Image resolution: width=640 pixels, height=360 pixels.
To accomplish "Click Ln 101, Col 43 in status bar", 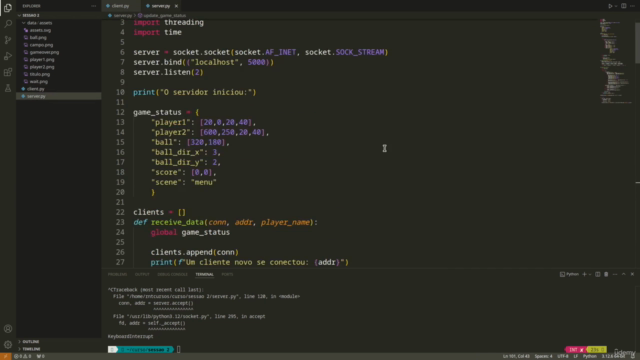I will click(x=516, y=356).
